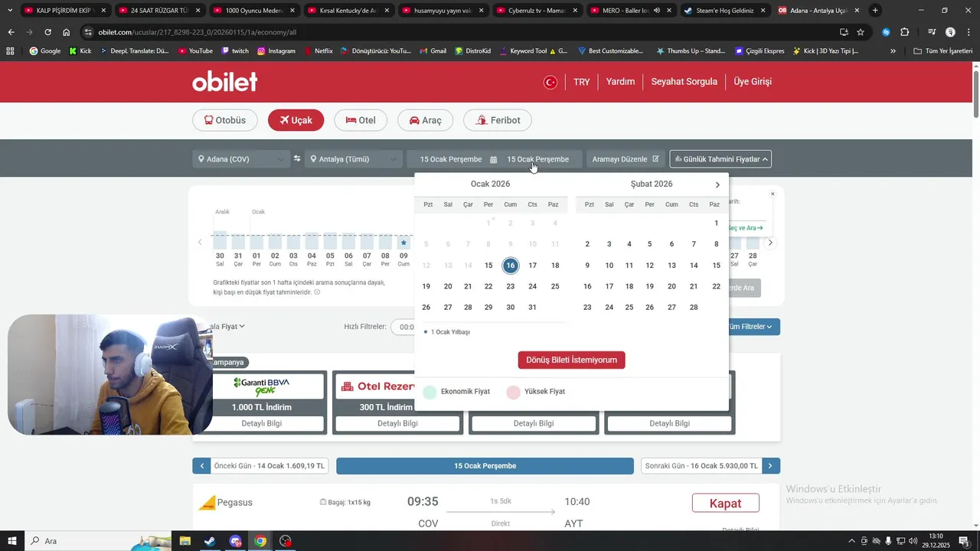This screenshot has height=551, width=980.
Task: Select 16 Ocak in calendar
Action: point(511,266)
